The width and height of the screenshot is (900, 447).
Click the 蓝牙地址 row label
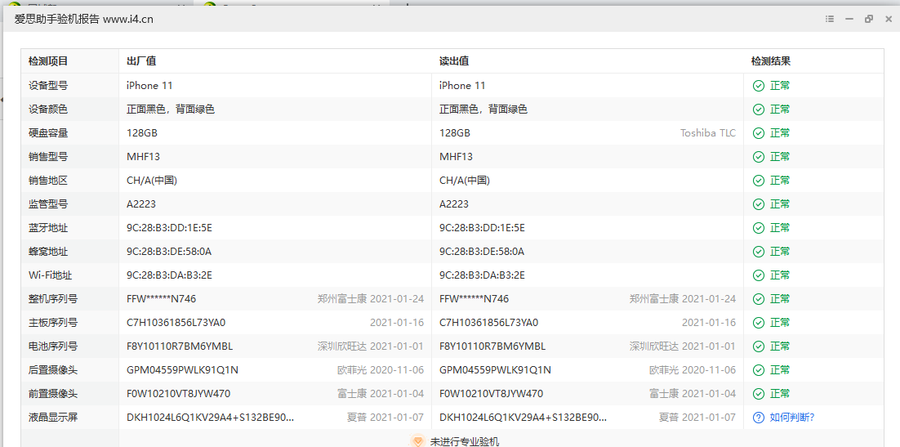[48, 228]
